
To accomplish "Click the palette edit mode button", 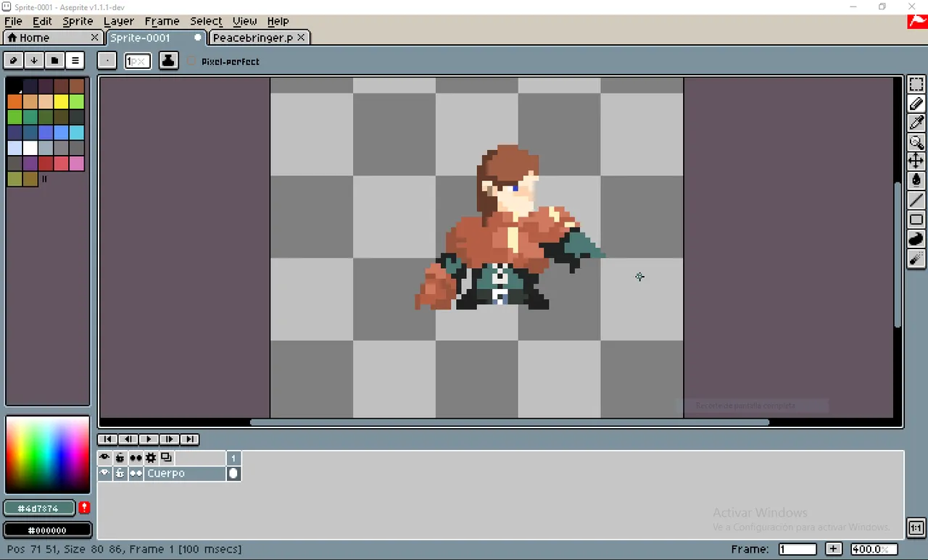I will [13, 60].
